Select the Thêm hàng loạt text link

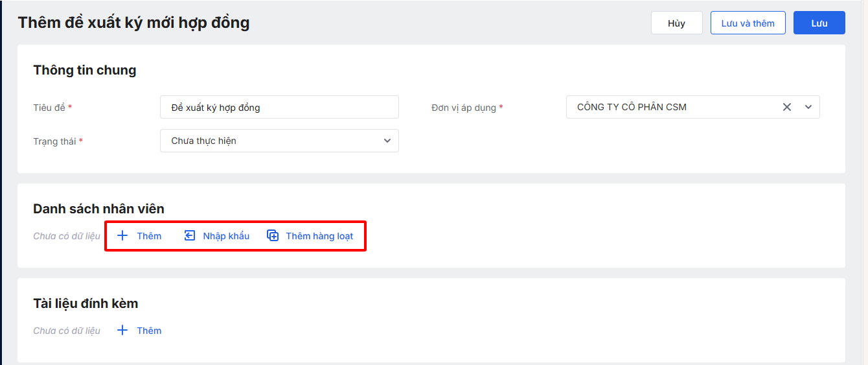[319, 236]
